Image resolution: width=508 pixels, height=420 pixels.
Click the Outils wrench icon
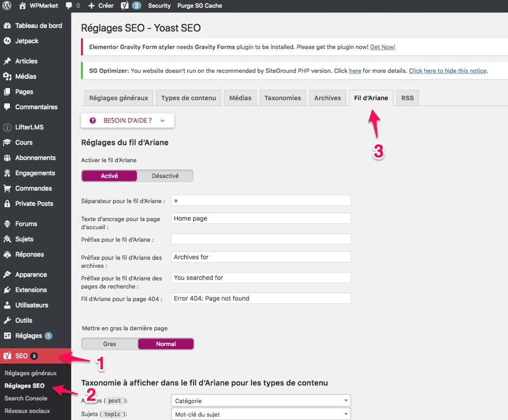point(7,320)
